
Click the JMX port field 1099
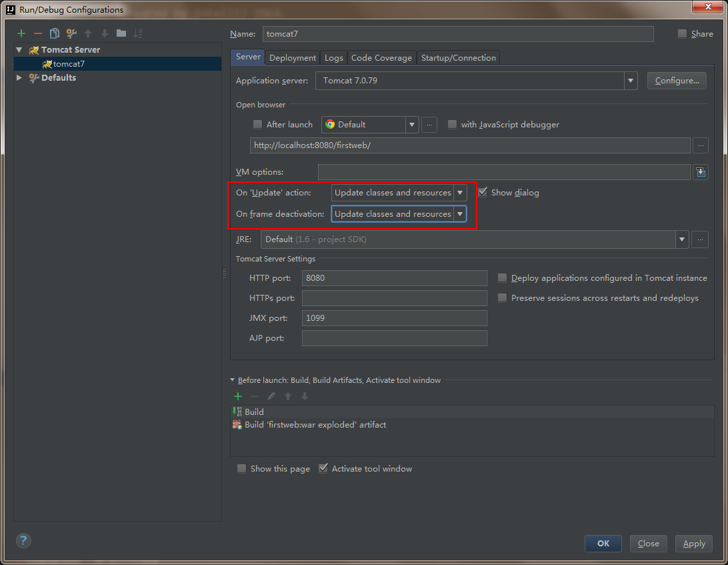[394, 318]
